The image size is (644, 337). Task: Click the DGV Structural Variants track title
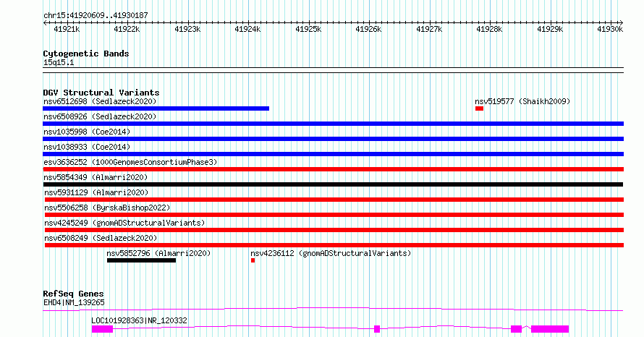[101, 93]
